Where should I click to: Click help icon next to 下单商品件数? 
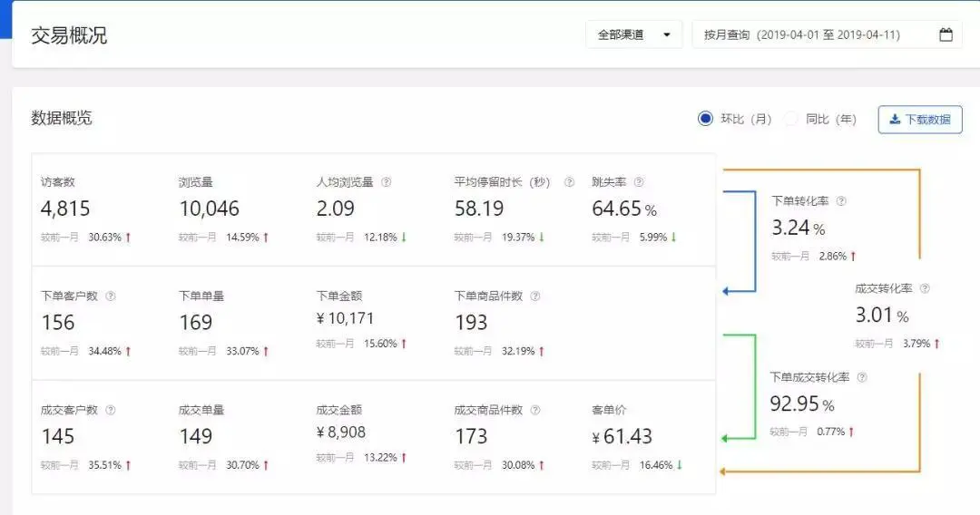coord(535,296)
